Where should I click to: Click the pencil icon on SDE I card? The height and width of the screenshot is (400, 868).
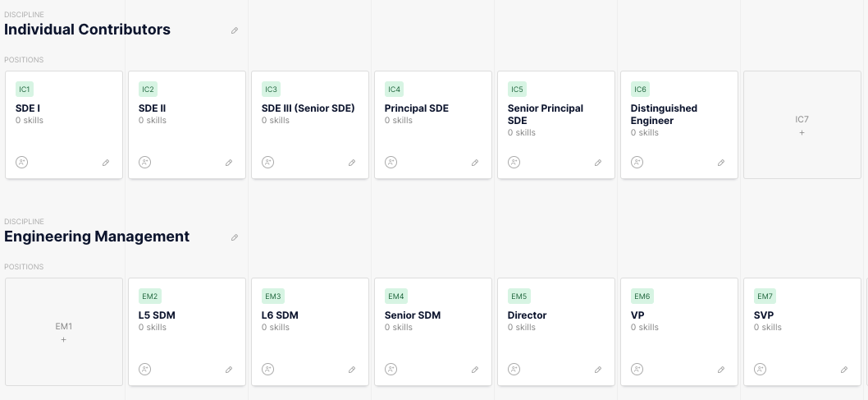pyautogui.click(x=106, y=163)
